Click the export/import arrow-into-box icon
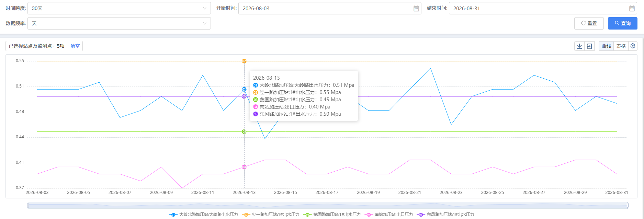 (589, 46)
